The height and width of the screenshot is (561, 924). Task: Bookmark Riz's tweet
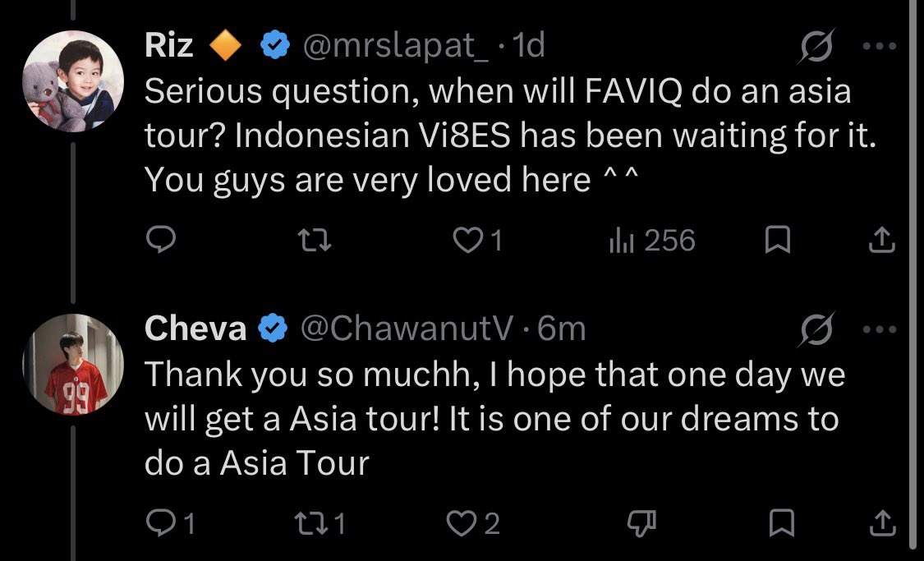[777, 241]
